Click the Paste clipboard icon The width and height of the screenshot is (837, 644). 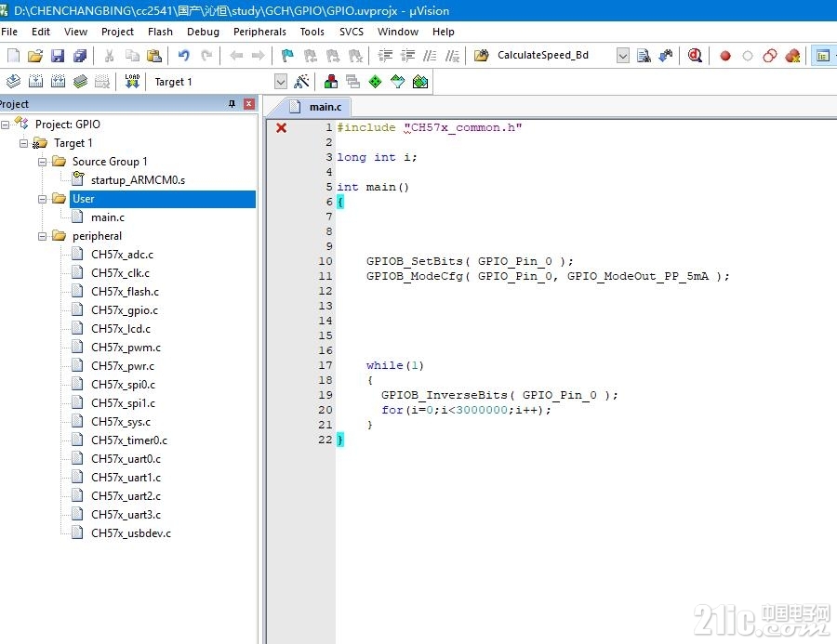tap(154, 56)
